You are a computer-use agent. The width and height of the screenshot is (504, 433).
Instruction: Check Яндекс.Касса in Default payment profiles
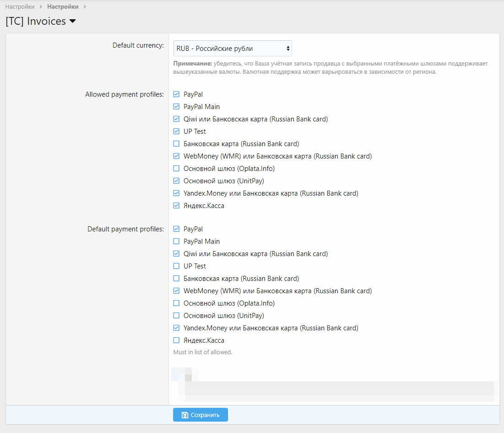point(177,340)
